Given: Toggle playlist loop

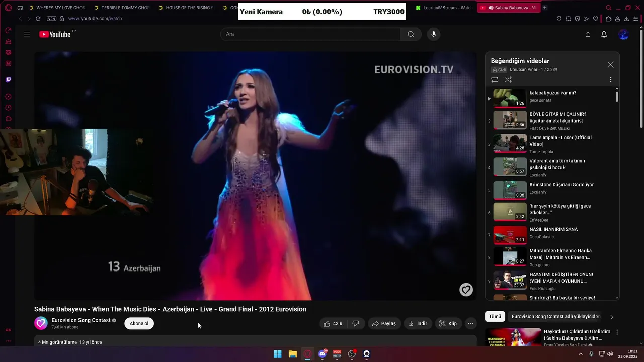Looking at the screenshot, I should click(495, 80).
